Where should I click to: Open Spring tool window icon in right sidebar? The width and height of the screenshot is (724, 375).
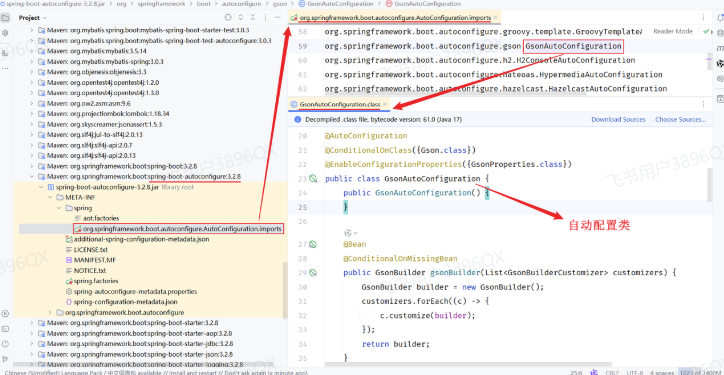tap(719, 63)
